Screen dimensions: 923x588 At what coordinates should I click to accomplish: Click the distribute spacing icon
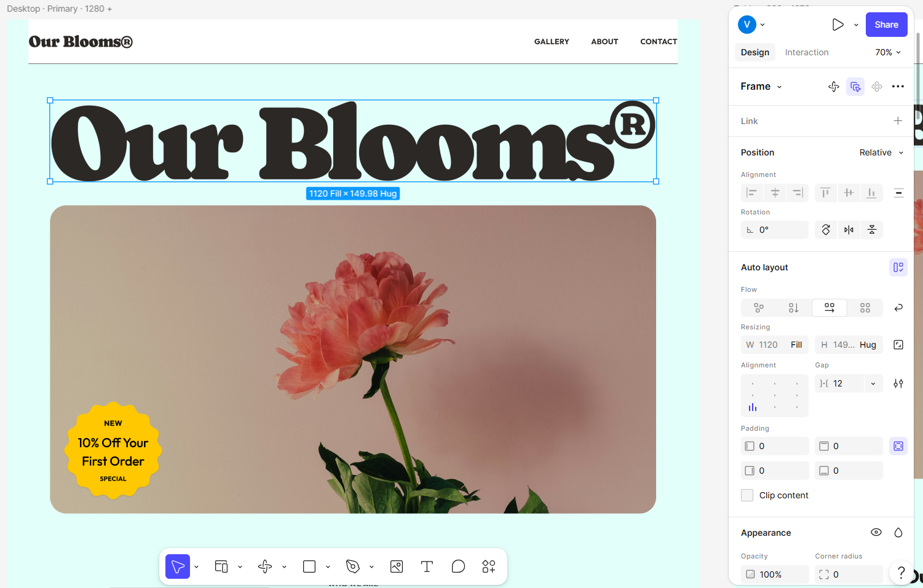[898, 193]
